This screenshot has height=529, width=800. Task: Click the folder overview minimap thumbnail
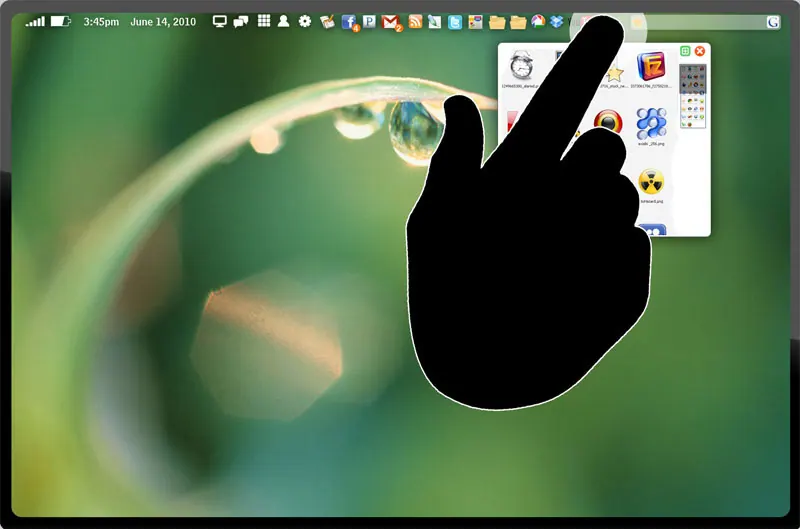tap(692, 96)
